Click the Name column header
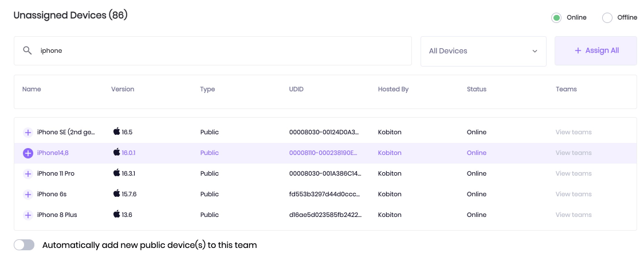The image size is (644, 256). (x=32, y=89)
